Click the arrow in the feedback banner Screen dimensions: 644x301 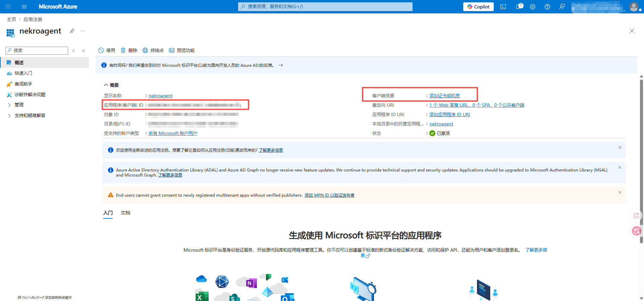[x=281, y=65]
